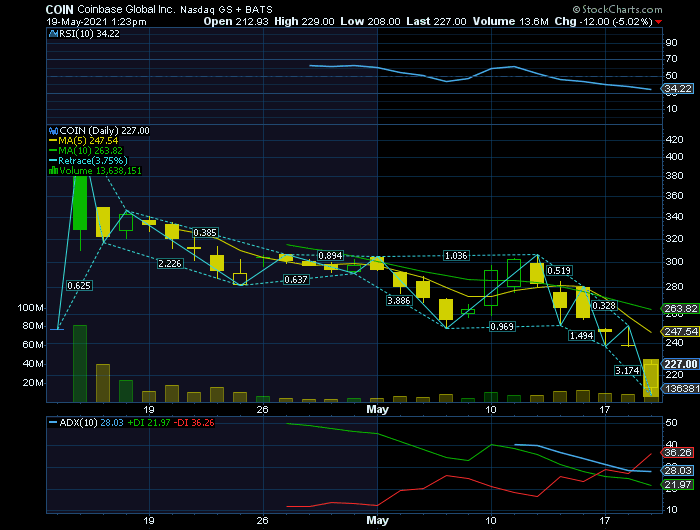Click the Volume 13.6M header value
700x530 pixels.
[511, 21]
